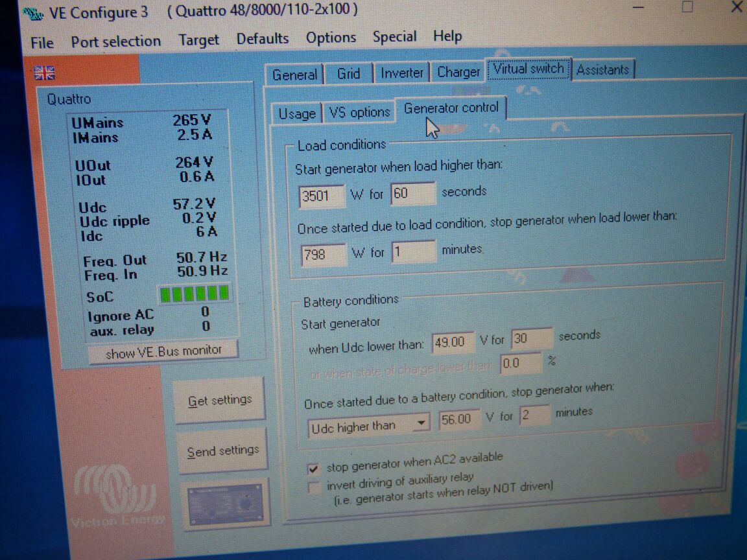The width and height of the screenshot is (747, 560).
Task: Click the SoC green progress bar
Action: tap(195, 294)
